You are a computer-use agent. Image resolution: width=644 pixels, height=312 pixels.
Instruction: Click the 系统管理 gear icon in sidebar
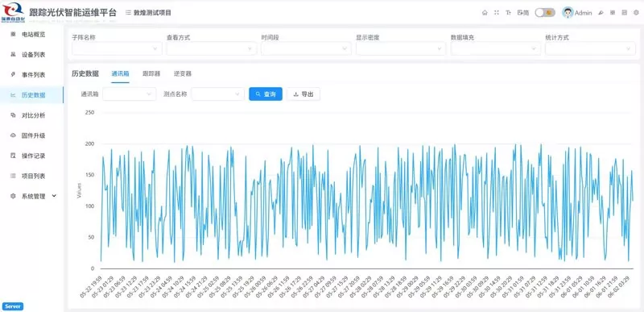13,196
